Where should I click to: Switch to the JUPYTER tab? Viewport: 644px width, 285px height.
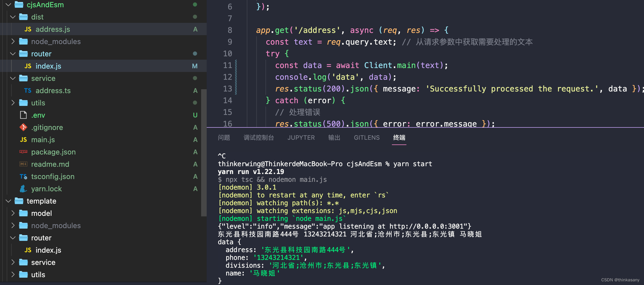point(301,137)
